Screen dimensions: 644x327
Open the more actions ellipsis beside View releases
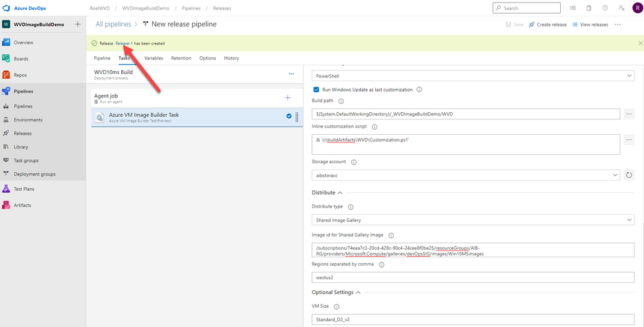coord(618,25)
